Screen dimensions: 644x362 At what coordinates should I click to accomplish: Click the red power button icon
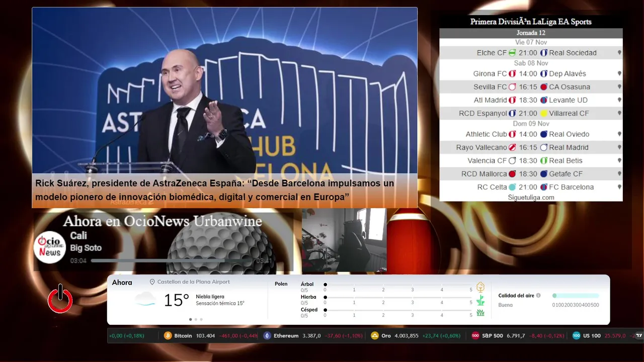(x=60, y=300)
